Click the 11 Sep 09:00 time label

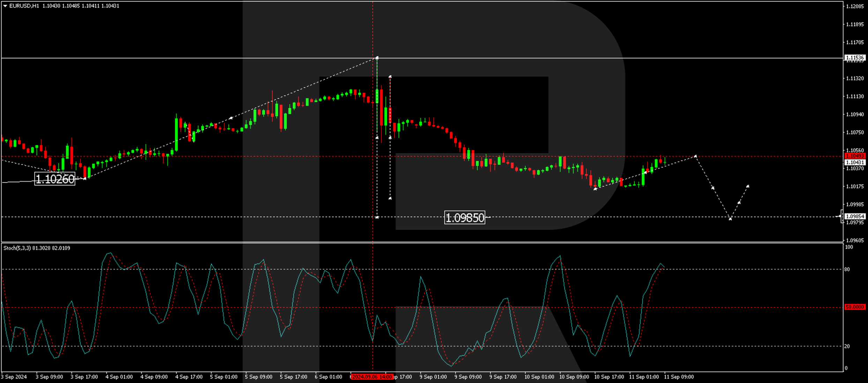(679, 377)
